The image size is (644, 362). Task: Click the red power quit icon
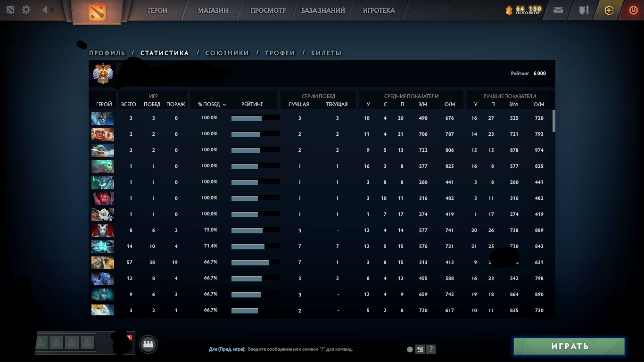pyautogui.click(x=634, y=10)
